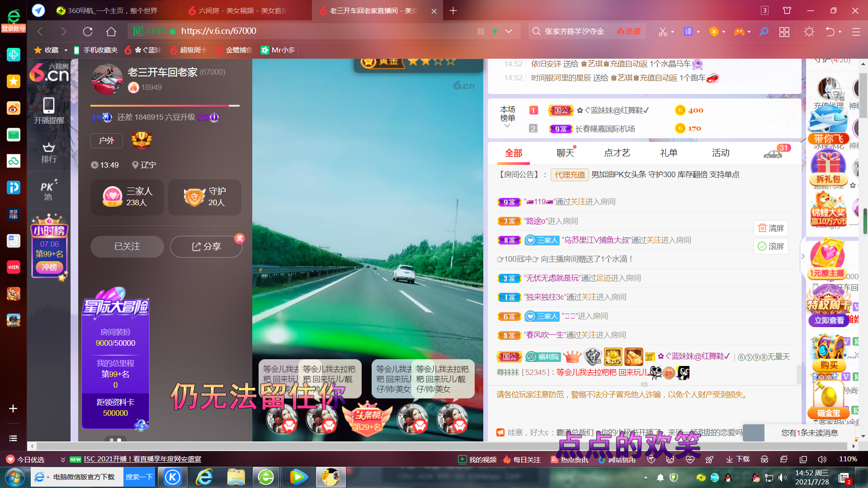
Task: Expand the 今日优选 dropdown arrow
Action: [63, 460]
